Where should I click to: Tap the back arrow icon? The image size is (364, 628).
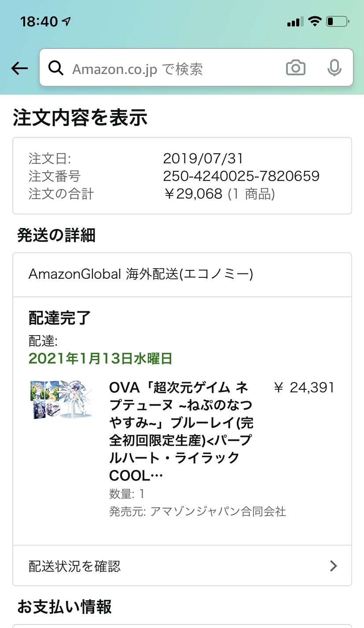(x=19, y=68)
